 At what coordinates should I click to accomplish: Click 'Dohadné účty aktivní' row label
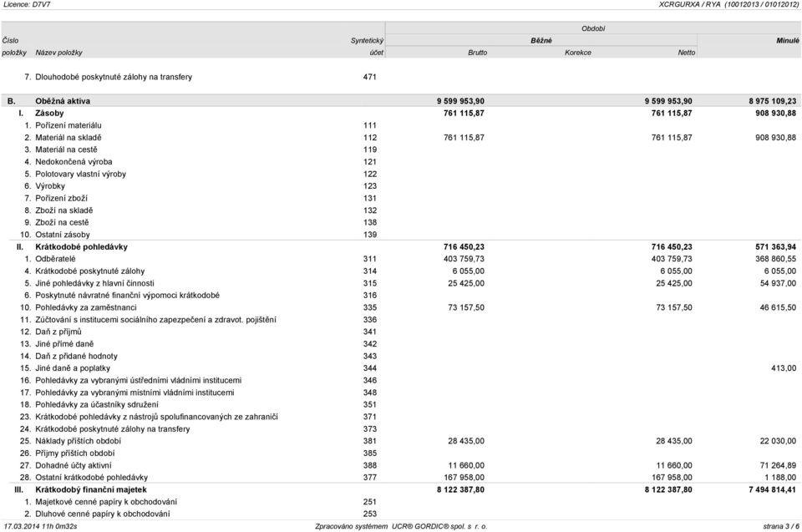point(74,465)
